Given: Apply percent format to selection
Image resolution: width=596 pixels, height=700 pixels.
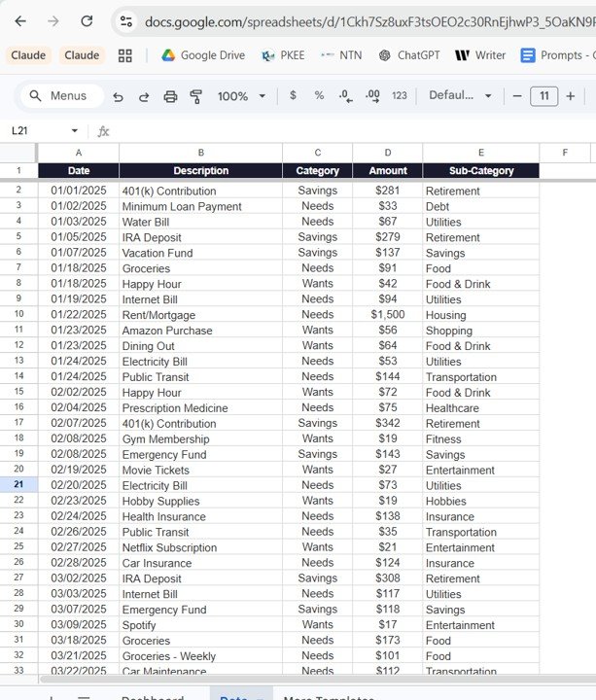Looking at the screenshot, I should [319, 96].
